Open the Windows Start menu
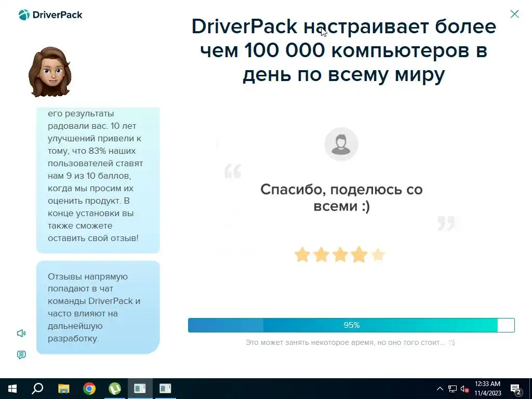Viewport: 532px width, 399px height. pos(12,389)
